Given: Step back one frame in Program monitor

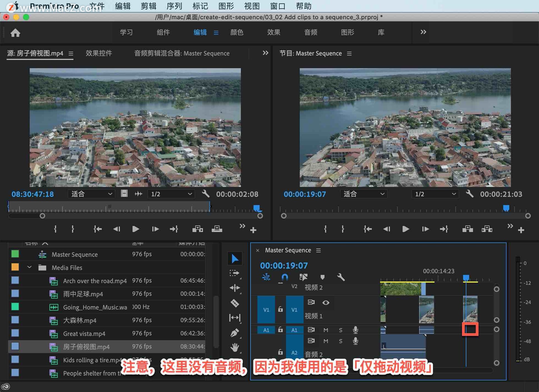Looking at the screenshot, I should click(387, 229).
